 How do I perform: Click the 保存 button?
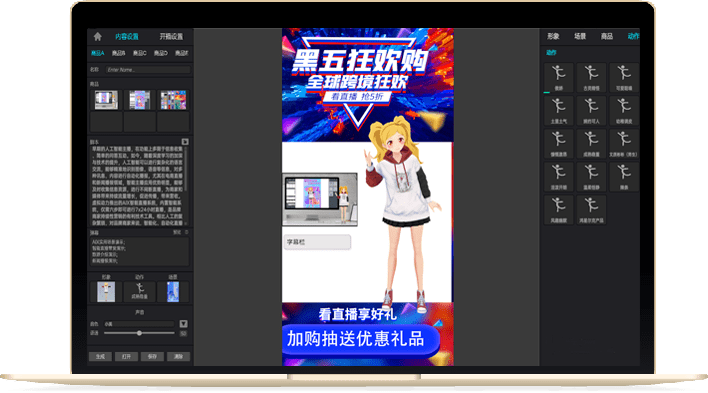pyautogui.click(x=152, y=356)
